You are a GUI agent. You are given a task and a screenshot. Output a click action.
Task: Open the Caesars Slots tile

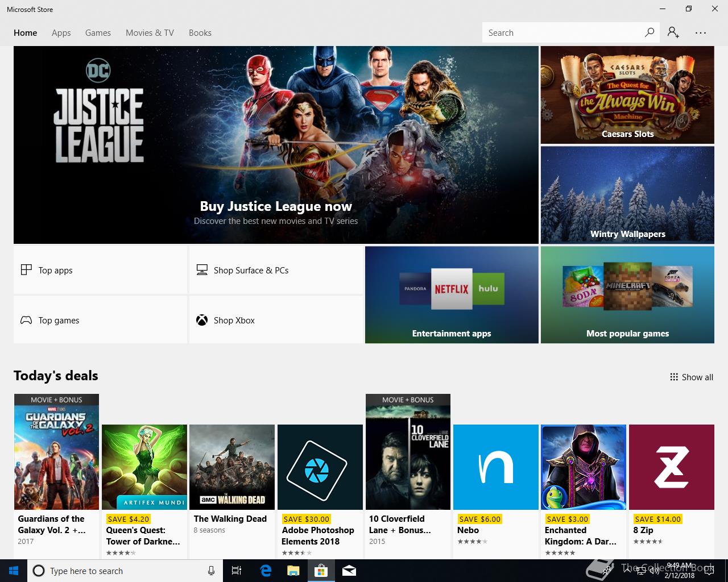click(x=627, y=95)
